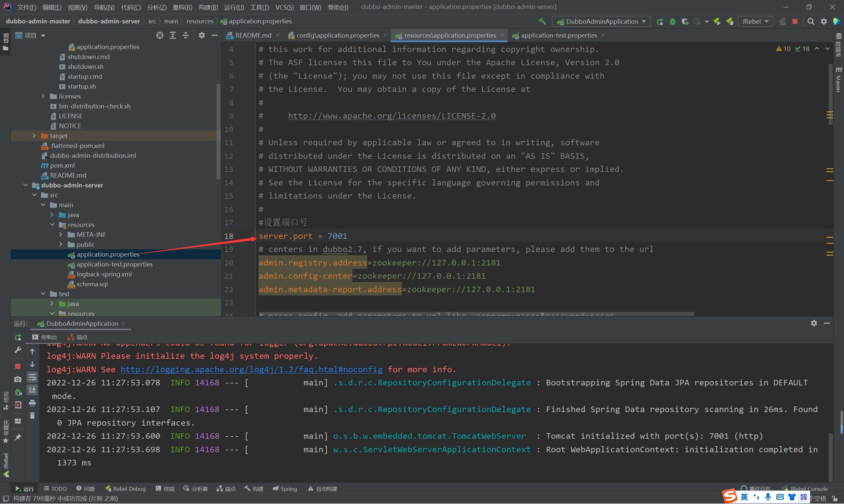Toggle the pin tab icon in Run panel

click(x=18, y=437)
